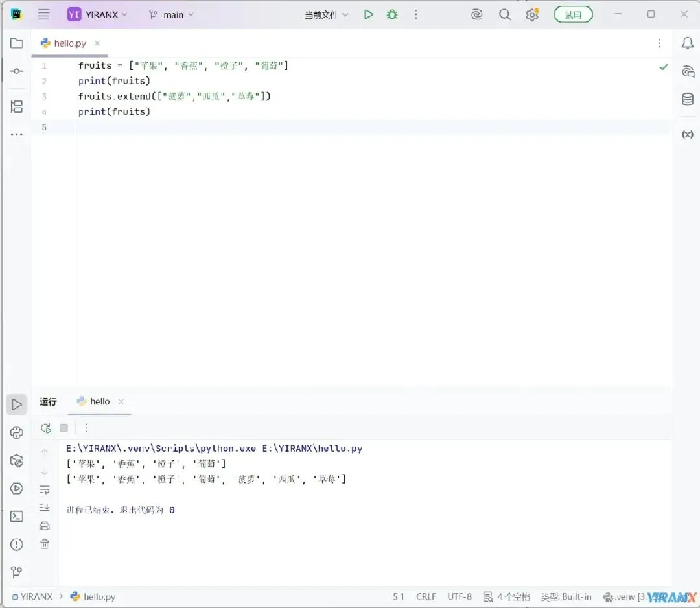Viewport: 700px width, 608px height.
Task: Open the Services tool window
Action: pyautogui.click(x=16, y=488)
